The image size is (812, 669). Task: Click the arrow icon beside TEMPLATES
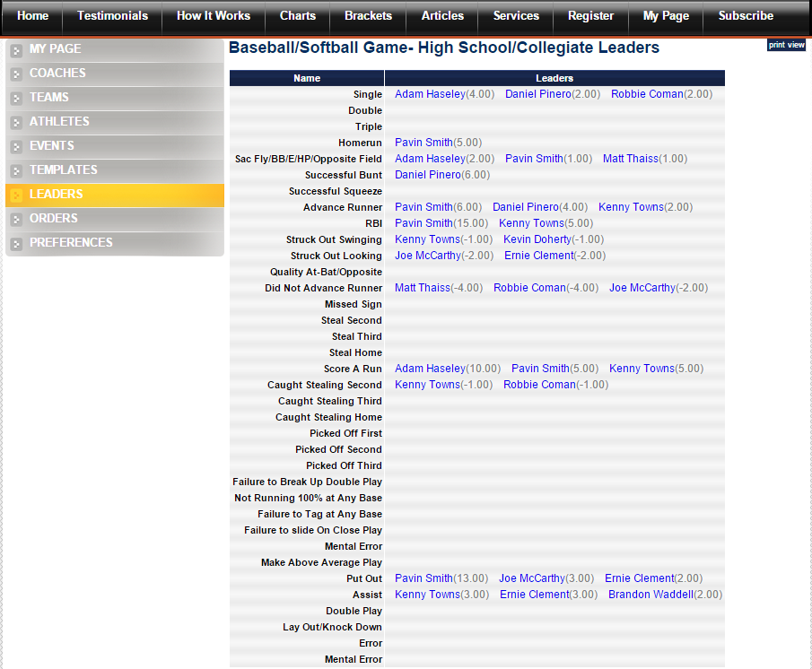point(16,170)
